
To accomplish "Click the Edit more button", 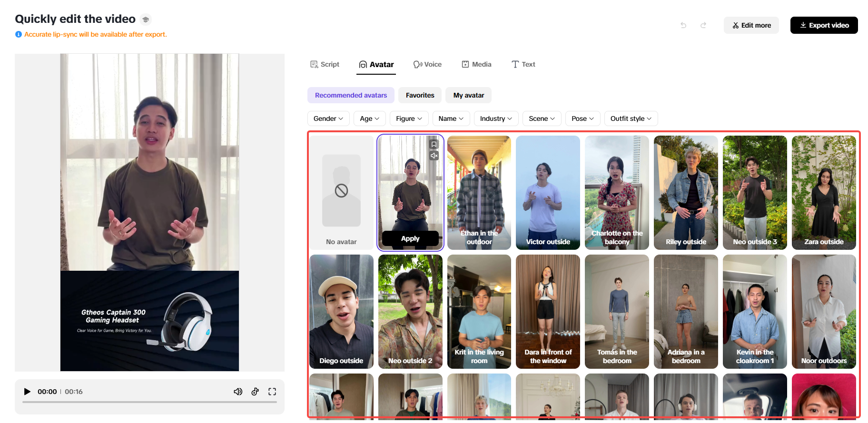I will pos(751,25).
